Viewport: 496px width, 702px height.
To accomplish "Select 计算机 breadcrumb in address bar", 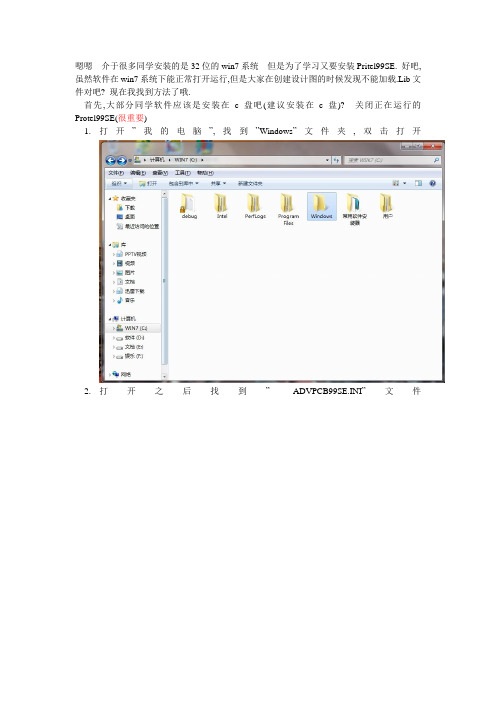I will [157, 160].
